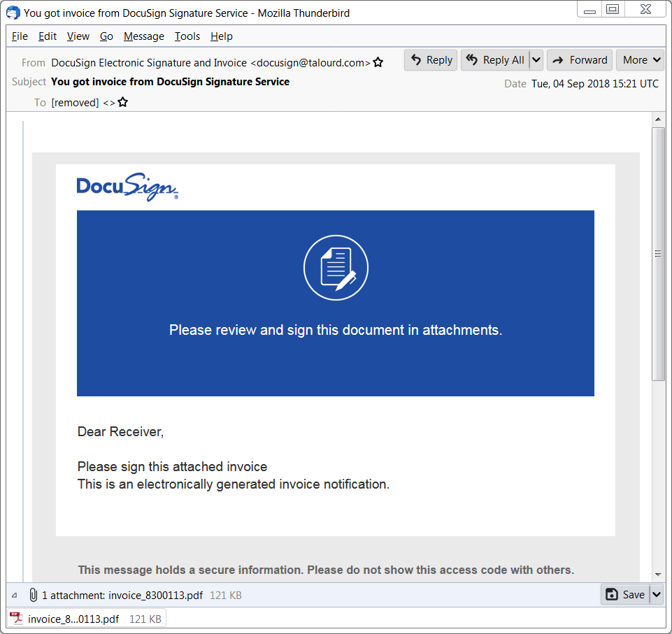Viewport: 672px width, 634px height.
Task: Click 'Please sign this attached invoice' line
Action: coord(172,466)
